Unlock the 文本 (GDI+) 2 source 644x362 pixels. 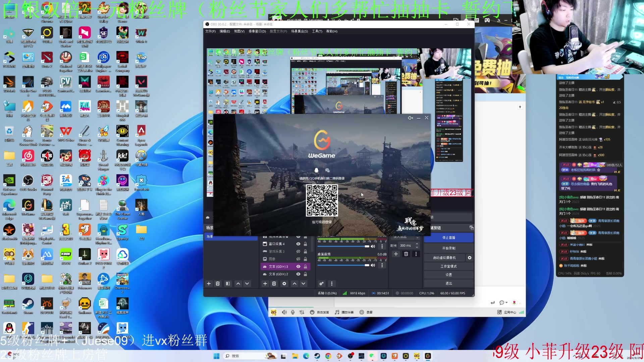(x=305, y=274)
